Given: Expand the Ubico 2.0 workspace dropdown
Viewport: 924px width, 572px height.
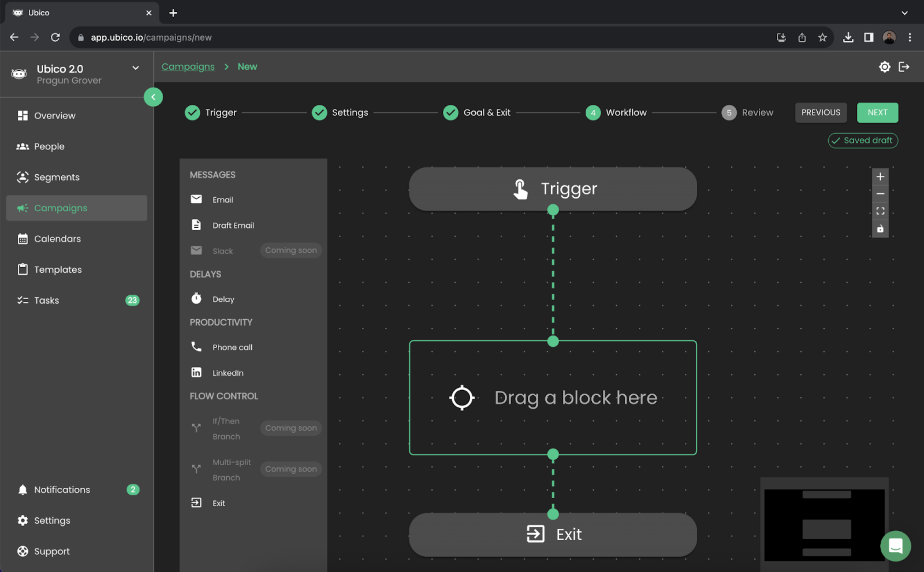Looking at the screenshot, I should [136, 68].
